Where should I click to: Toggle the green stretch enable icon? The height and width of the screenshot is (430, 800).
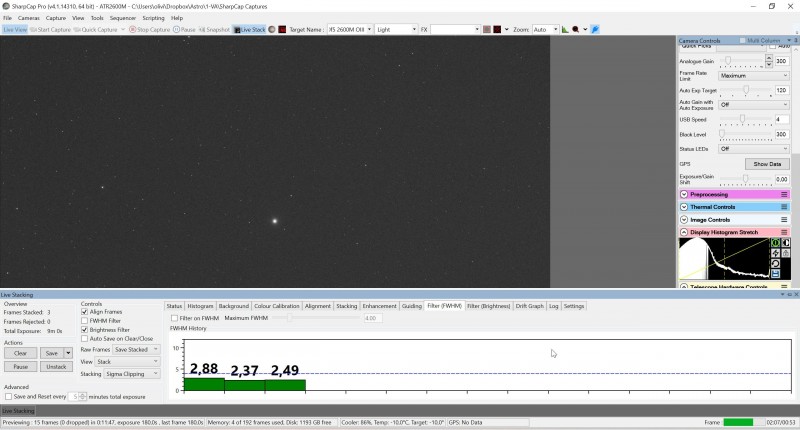[x=775, y=243]
